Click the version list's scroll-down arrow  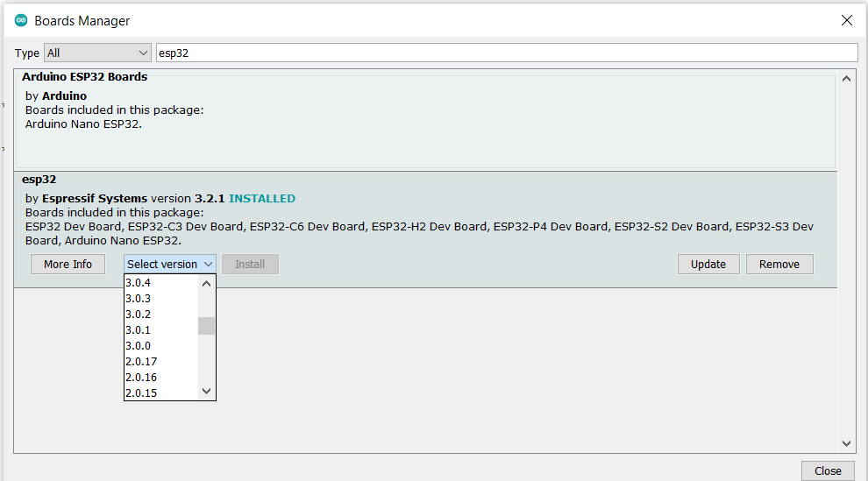click(x=207, y=392)
